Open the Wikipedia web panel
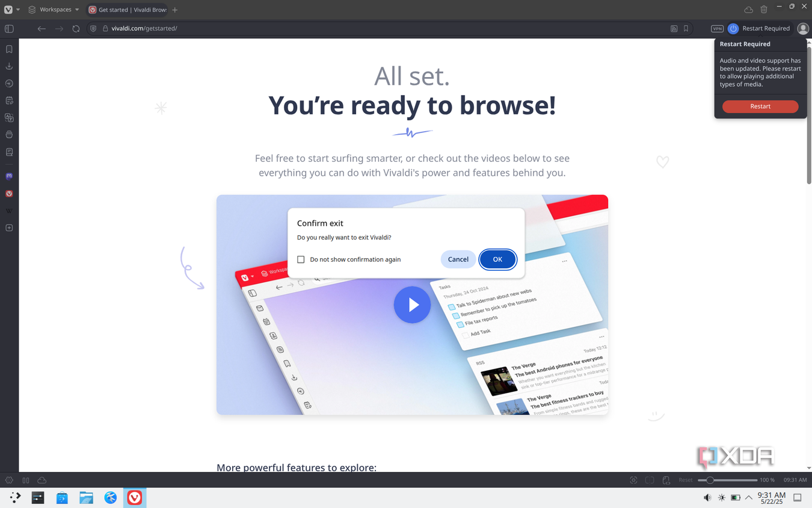This screenshot has width=812, height=508. click(x=9, y=211)
